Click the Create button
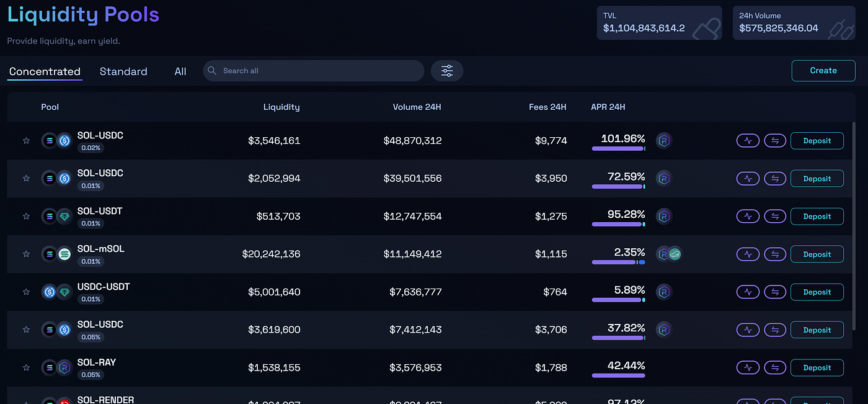The height and width of the screenshot is (404, 868). click(x=823, y=71)
